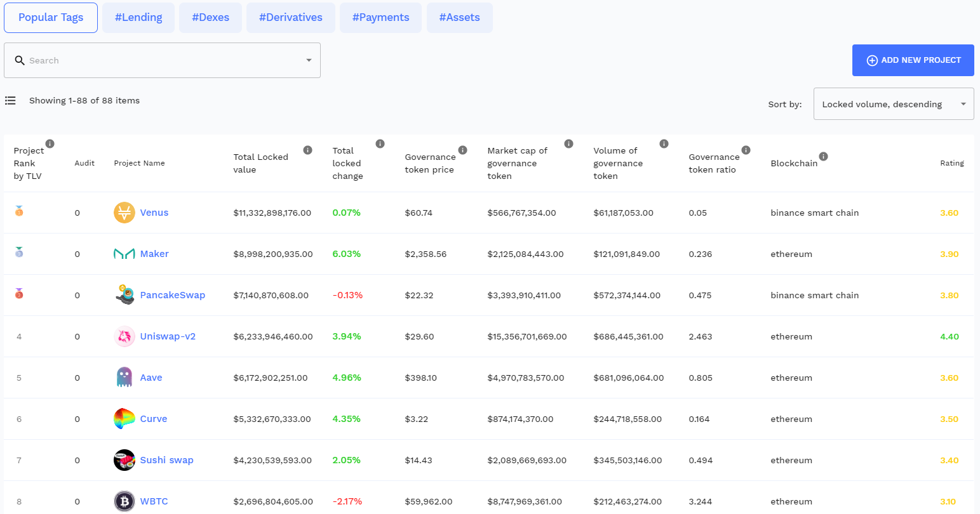Click the Aave ghost logo icon

click(x=124, y=378)
